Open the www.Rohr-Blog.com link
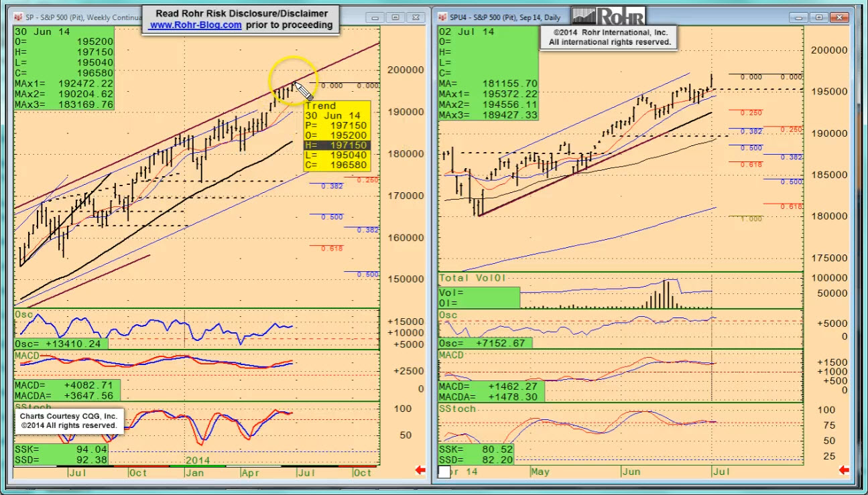The height and width of the screenshot is (495, 868). (x=195, y=25)
